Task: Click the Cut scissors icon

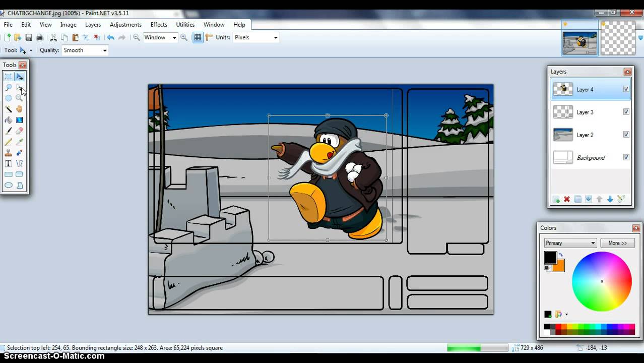Action: (x=53, y=37)
